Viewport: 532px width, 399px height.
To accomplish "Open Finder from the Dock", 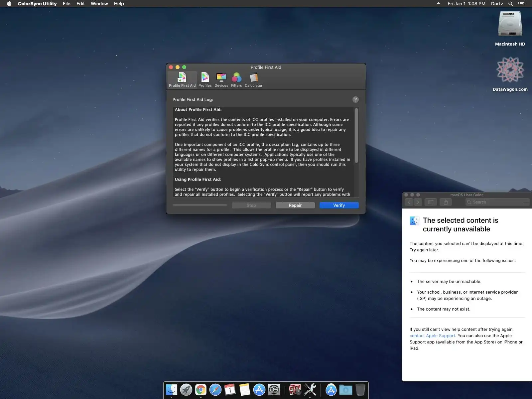I will pyautogui.click(x=172, y=390).
